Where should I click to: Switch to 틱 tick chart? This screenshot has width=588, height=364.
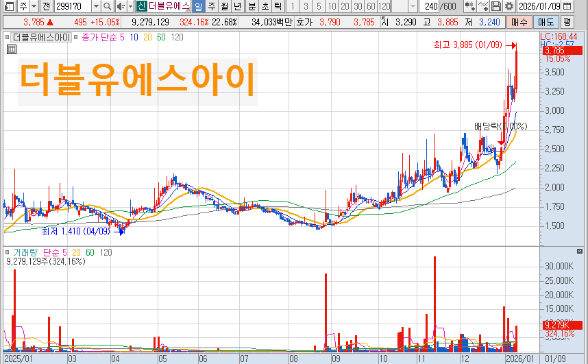click(x=278, y=6)
